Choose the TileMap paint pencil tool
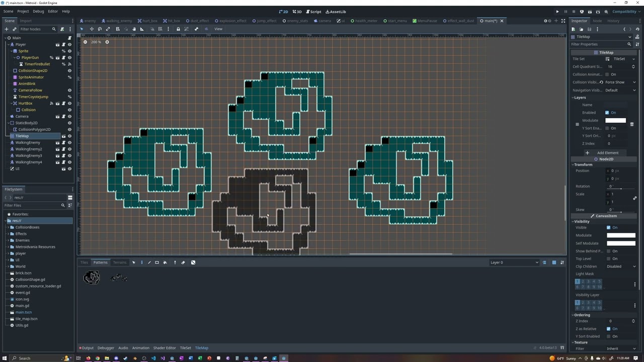 pos(141,262)
